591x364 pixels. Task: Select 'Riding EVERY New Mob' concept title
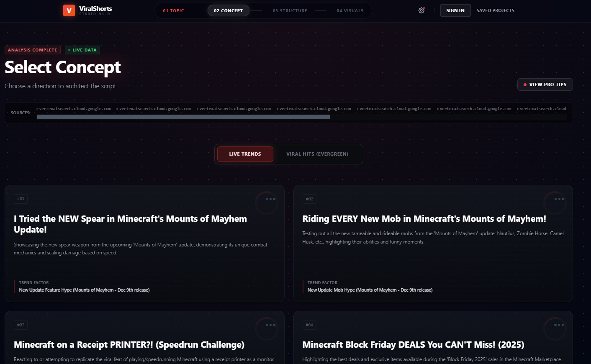click(x=424, y=219)
